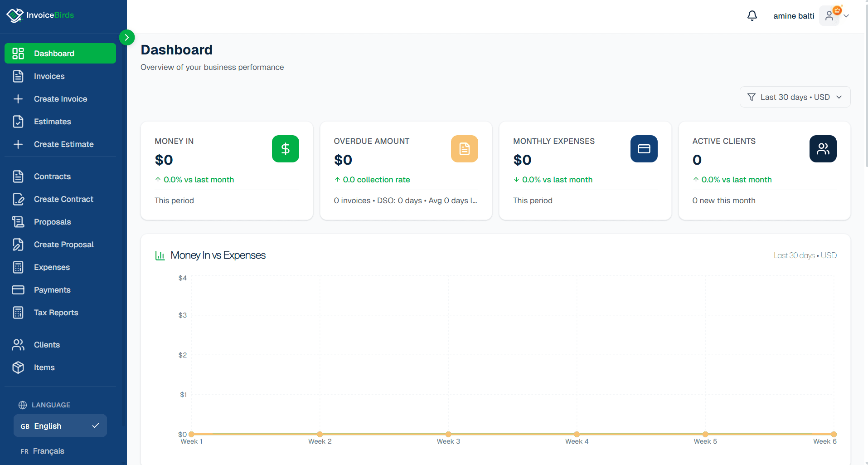Click the Expenses calculator icon
868x465 pixels.
point(18,267)
